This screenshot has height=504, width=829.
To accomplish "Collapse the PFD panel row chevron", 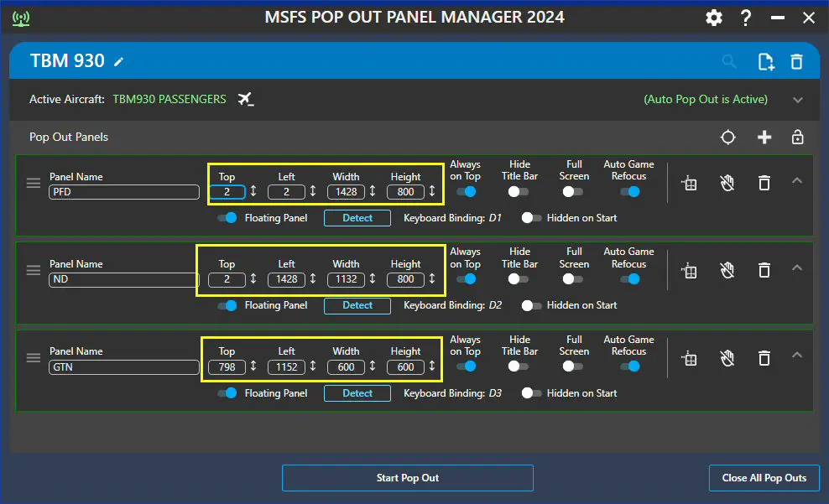I will click(x=797, y=180).
